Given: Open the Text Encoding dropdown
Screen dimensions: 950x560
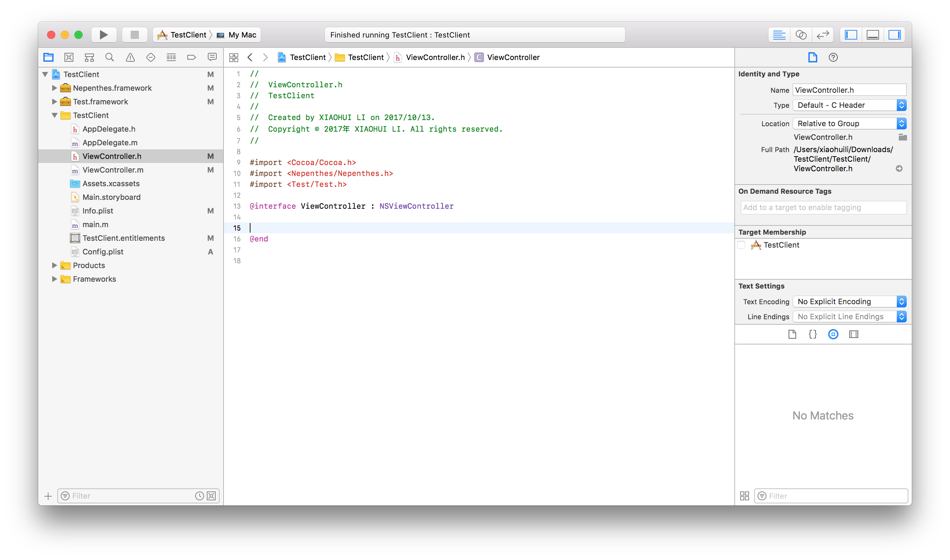Looking at the screenshot, I should click(850, 301).
